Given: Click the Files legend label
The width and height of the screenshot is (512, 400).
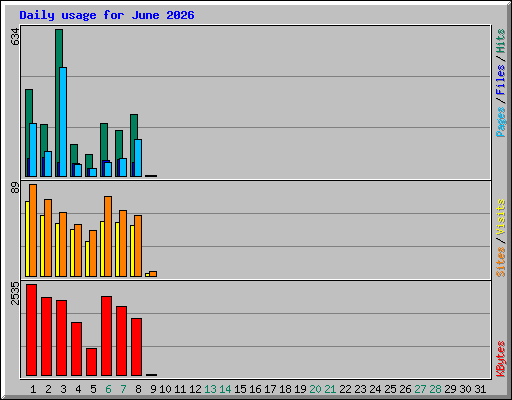Looking at the screenshot, I should 500,79.
